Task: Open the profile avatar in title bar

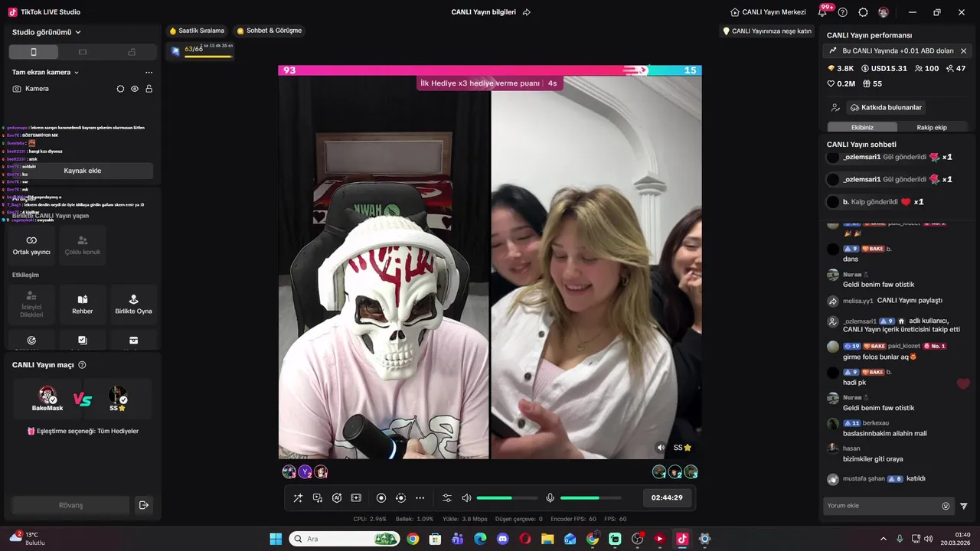Action: pos(884,12)
